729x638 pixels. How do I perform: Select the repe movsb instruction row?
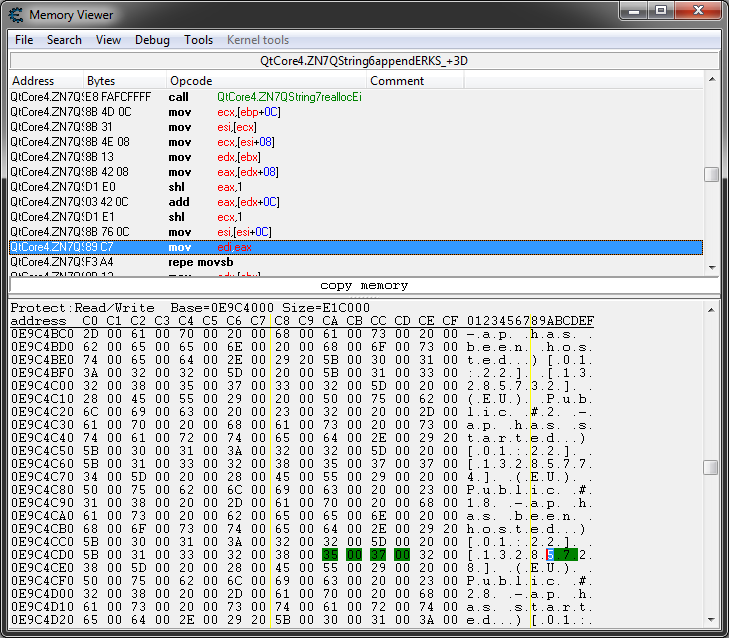coord(300,262)
